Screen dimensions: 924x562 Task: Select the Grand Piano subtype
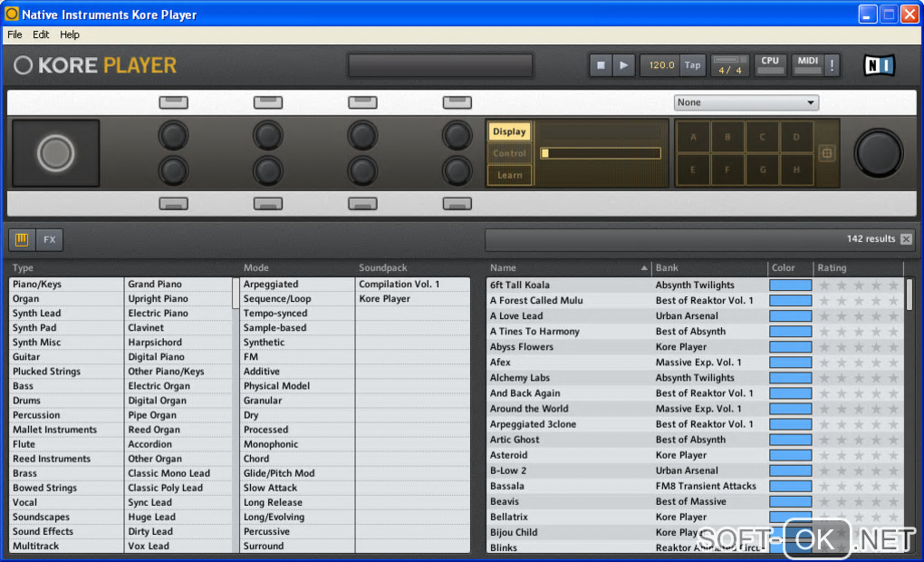click(178, 285)
